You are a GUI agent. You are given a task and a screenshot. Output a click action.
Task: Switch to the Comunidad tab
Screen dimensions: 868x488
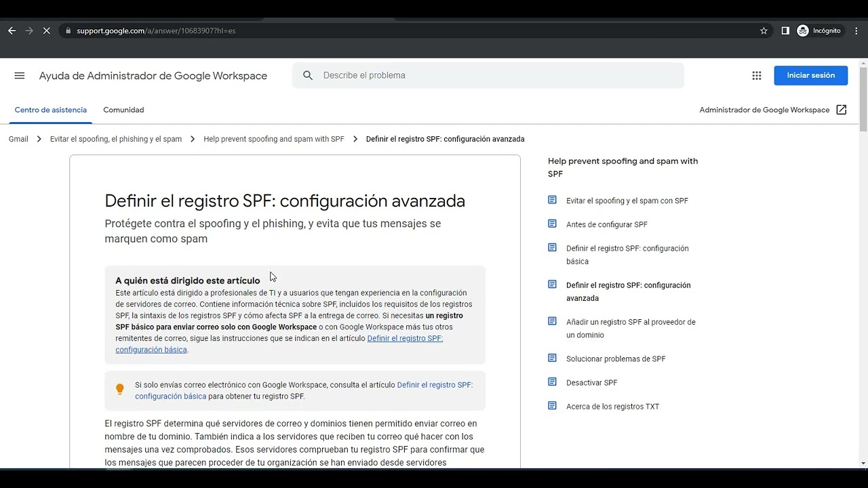click(123, 110)
